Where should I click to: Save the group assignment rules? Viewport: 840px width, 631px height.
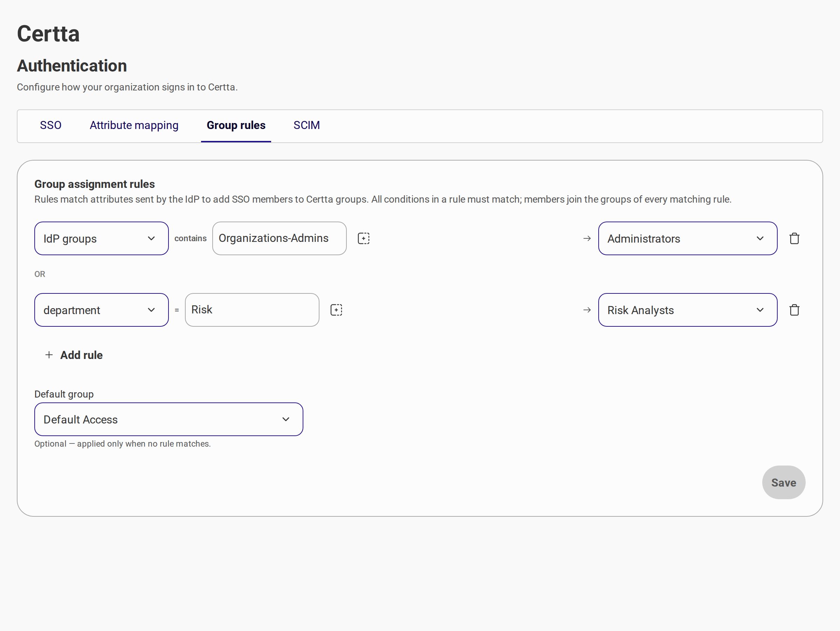pos(783,482)
